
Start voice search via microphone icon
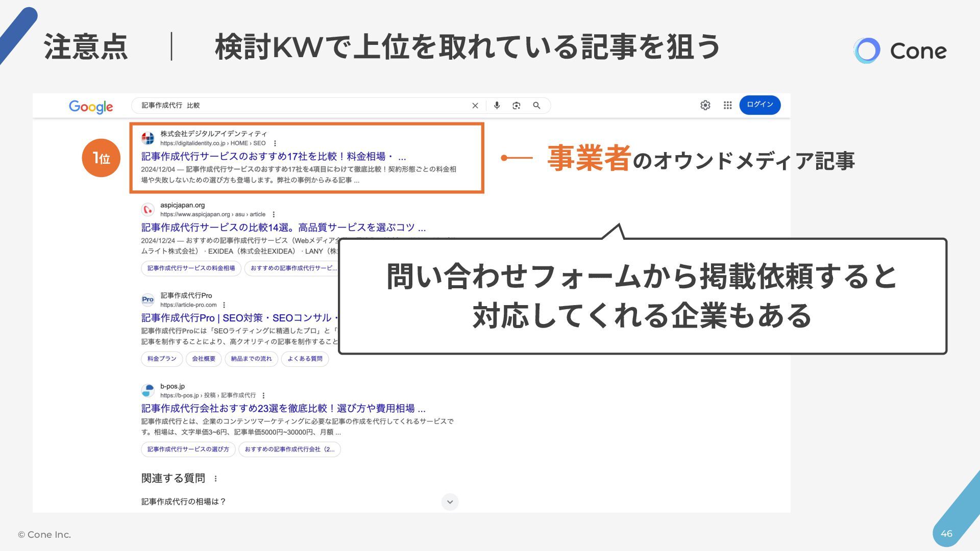[x=497, y=106]
